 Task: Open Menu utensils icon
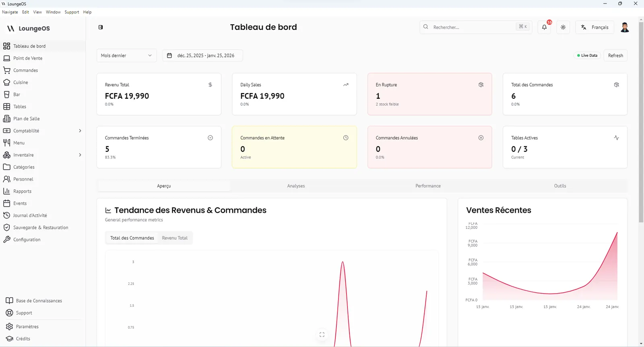pos(7,143)
